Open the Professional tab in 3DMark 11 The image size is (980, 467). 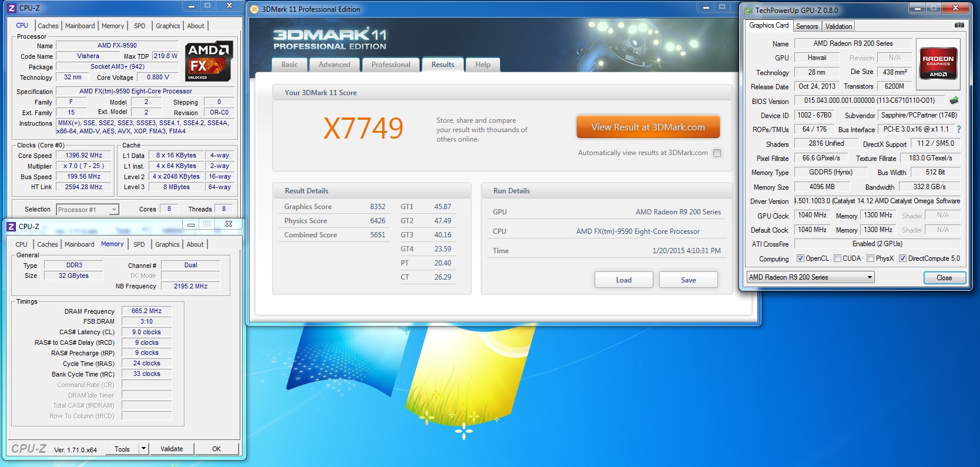point(391,65)
